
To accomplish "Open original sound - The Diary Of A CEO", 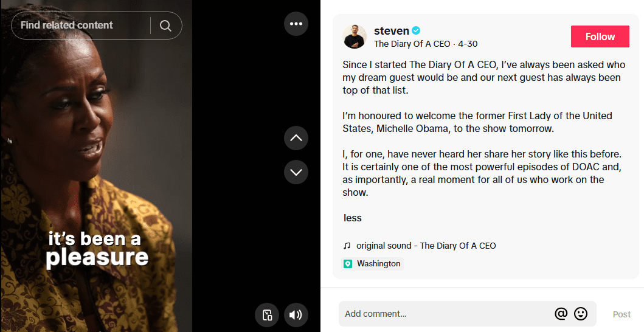I will pos(426,246).
